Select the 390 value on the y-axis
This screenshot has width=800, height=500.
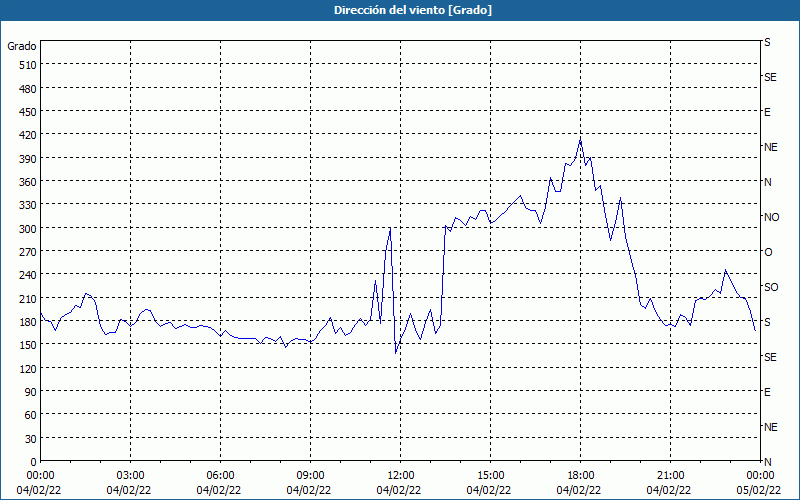pyautogui.click(x=28, y=159)
